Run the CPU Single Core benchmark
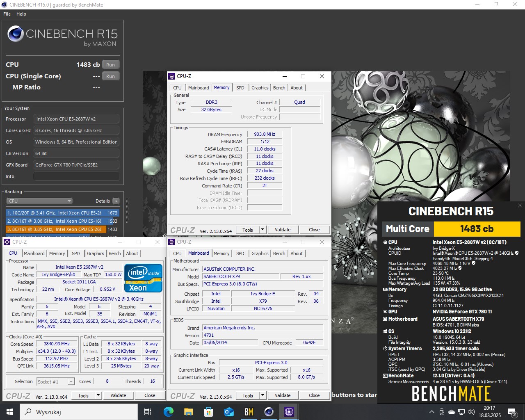Viewport: 525px width, 420px height. [x=111, y=76]
